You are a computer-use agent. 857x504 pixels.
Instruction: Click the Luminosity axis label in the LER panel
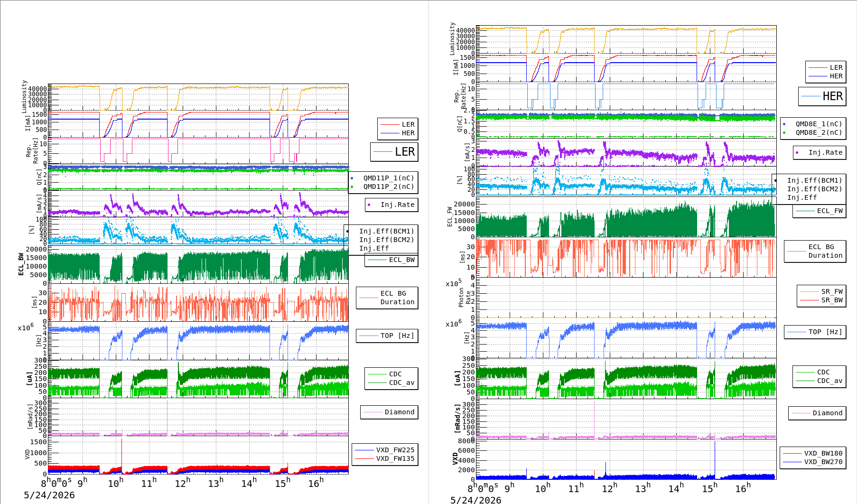(24, 96)
